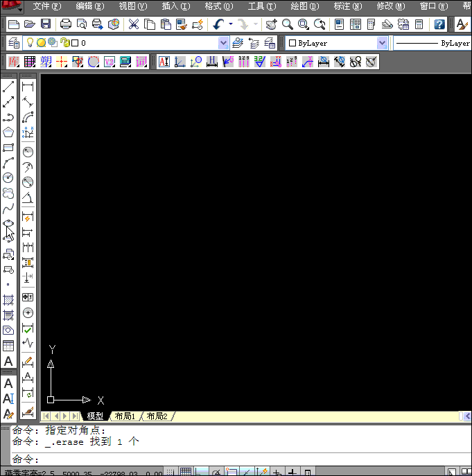Click the Aligned Dimension tool

pos(28,102)
